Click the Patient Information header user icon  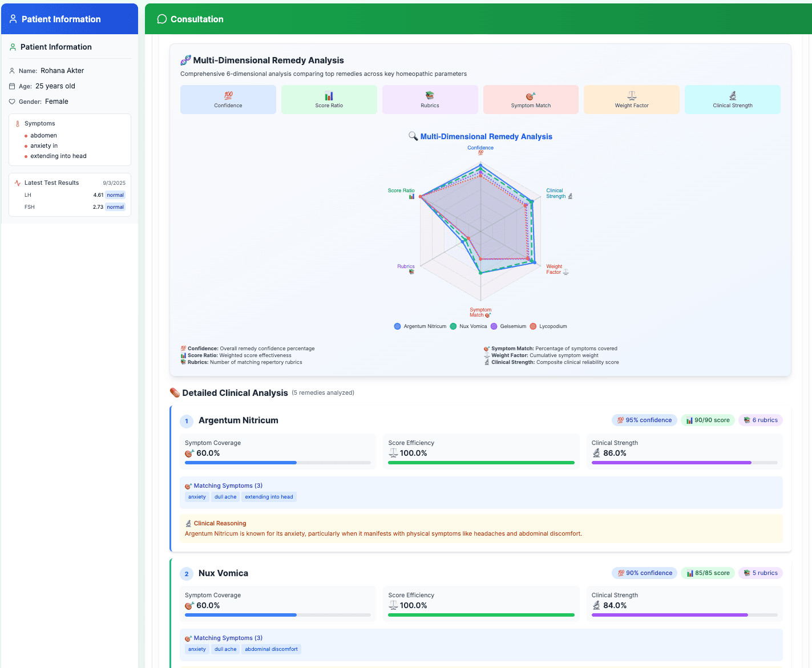point(13,19)
